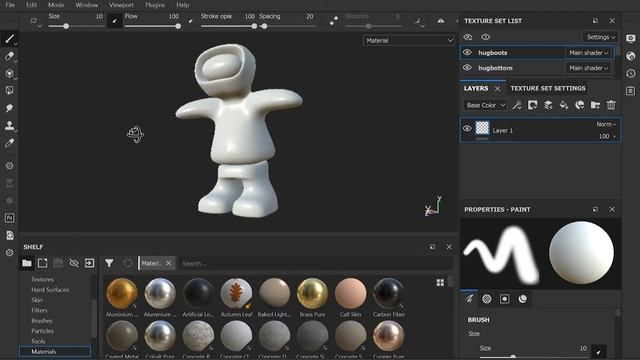The width and height of the screenshot is (640, 360).
Task: Select Materials category in shelf
Action: pos(55,351)
